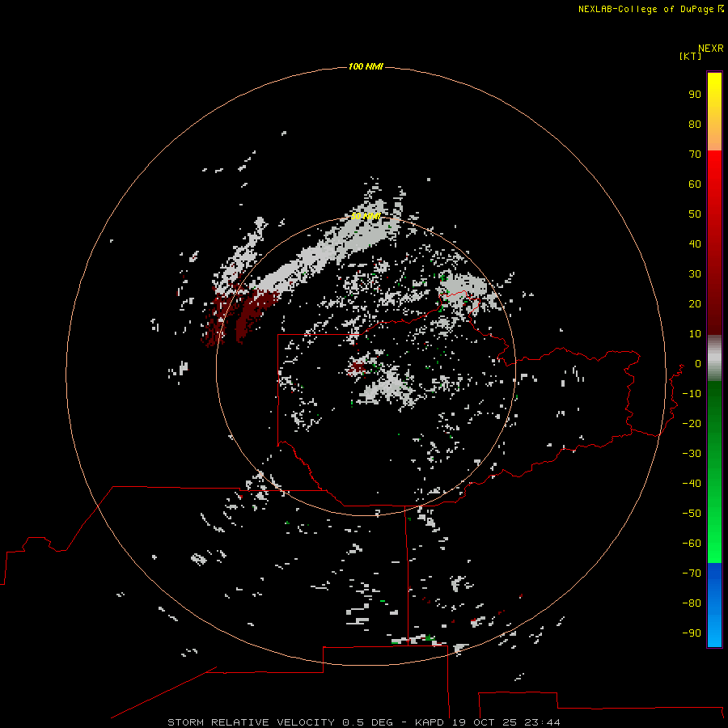Click the 60 value on velocity scale
The height and width of the screenshot is (728, 728).
click(695, 184)
